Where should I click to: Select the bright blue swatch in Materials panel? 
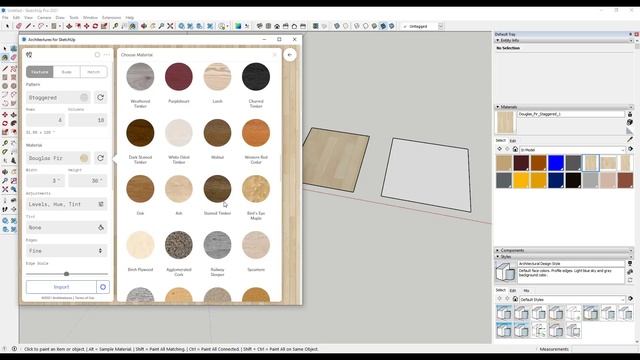tap(556, 163)
